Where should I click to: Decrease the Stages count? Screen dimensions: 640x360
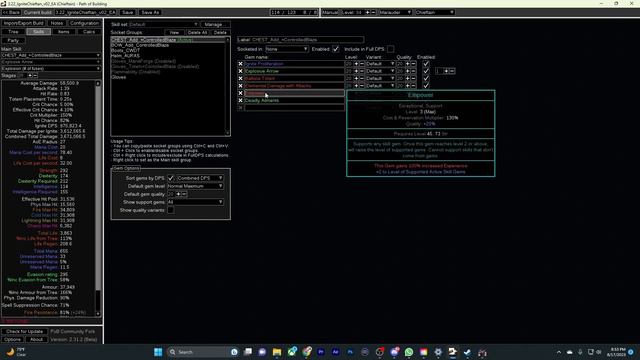pyautogui.click(x=35, y=76)
